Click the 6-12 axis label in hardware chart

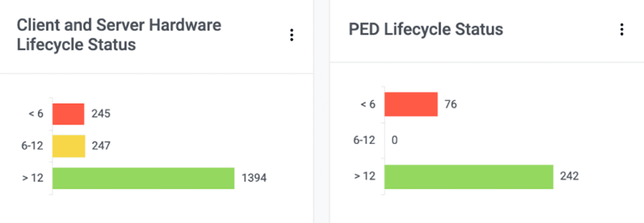32,145
